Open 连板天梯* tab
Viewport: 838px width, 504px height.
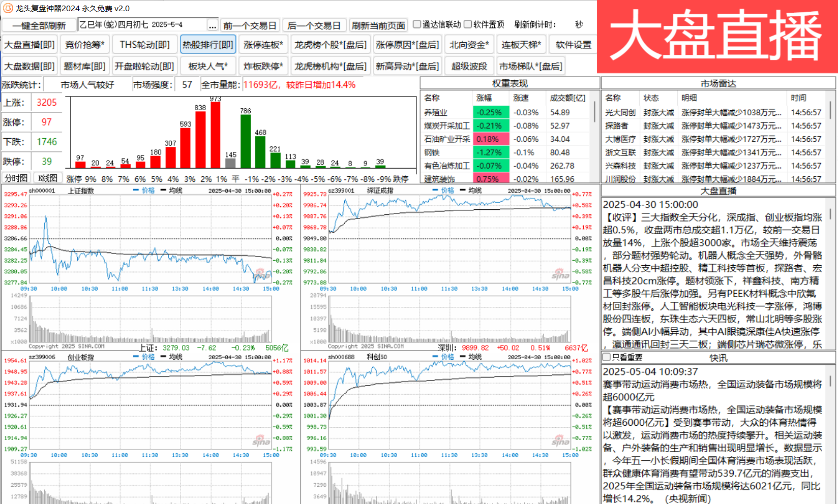pyautogui.click(x=521, y=45)
